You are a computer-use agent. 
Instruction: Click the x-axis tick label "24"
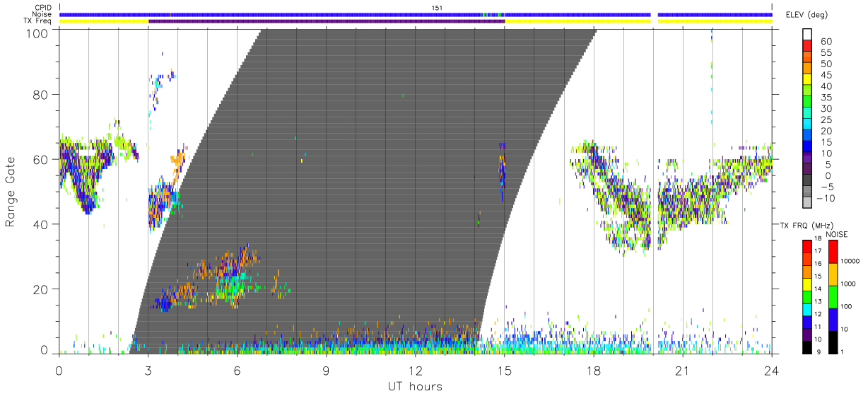point(771,369)
